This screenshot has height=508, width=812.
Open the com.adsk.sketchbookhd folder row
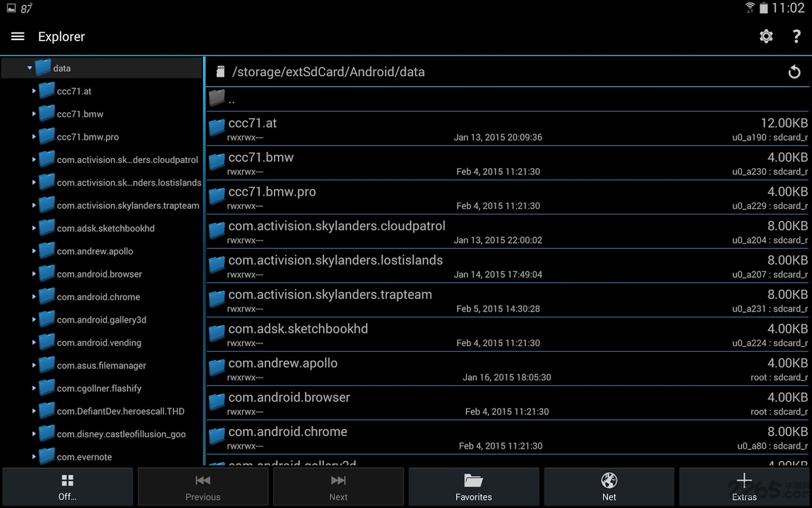(507, 335)
